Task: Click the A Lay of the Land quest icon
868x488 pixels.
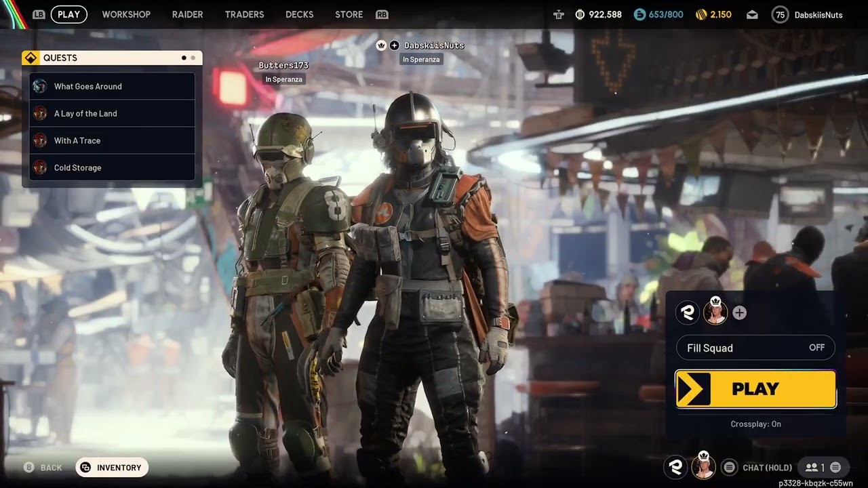Action: point(40,113)
